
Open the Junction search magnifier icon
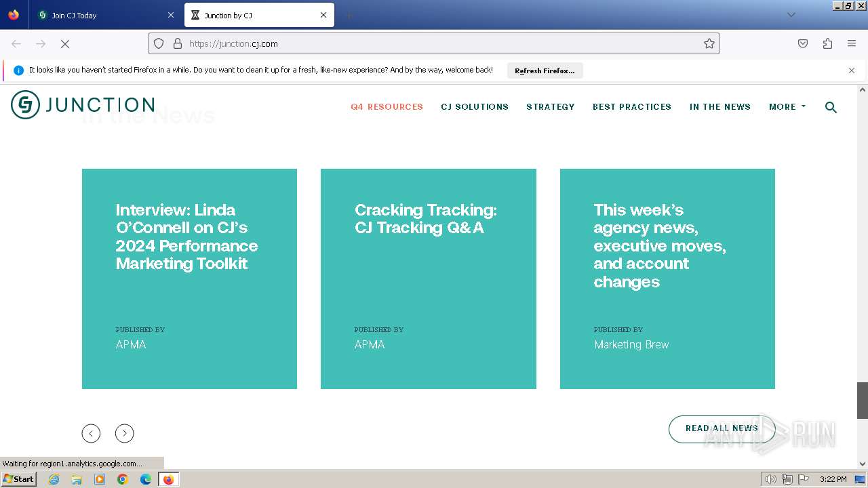831,107
